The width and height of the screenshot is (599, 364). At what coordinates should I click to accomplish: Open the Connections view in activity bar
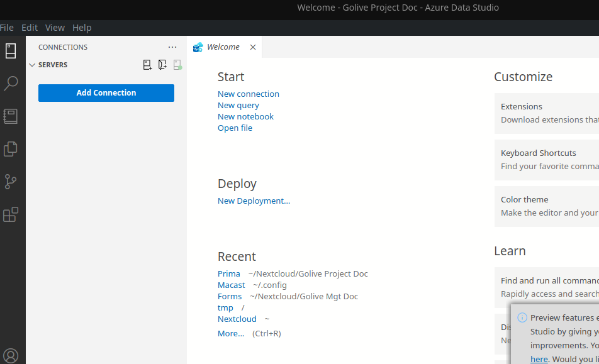point(11,51)
